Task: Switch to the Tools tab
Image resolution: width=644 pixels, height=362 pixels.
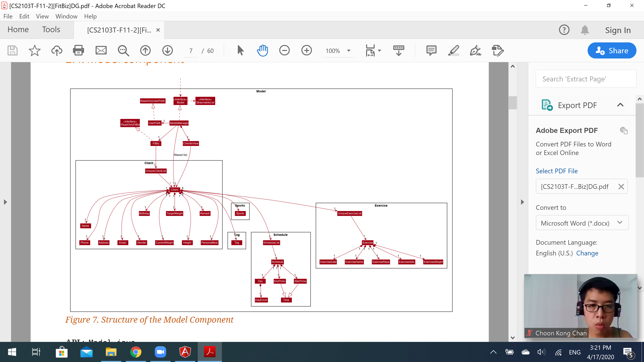Action: pyautogui.click(x=51, y=29)
